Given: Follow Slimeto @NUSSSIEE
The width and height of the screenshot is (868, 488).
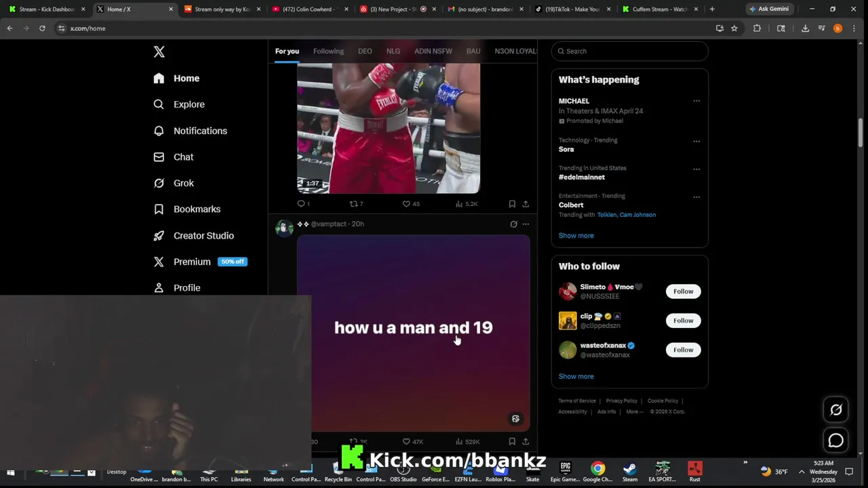Looking at the screenshot, I should (x=683, y=291).
